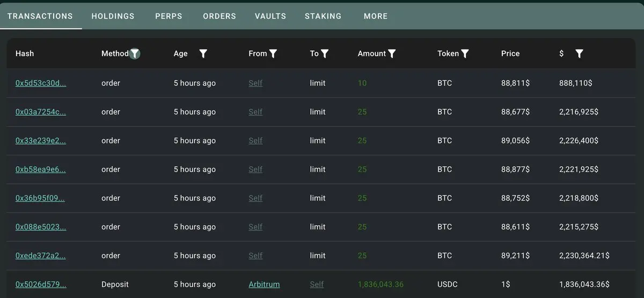
Task: Go to the Vaults tab
Action: pyautogui.click(x=270, y=16)
